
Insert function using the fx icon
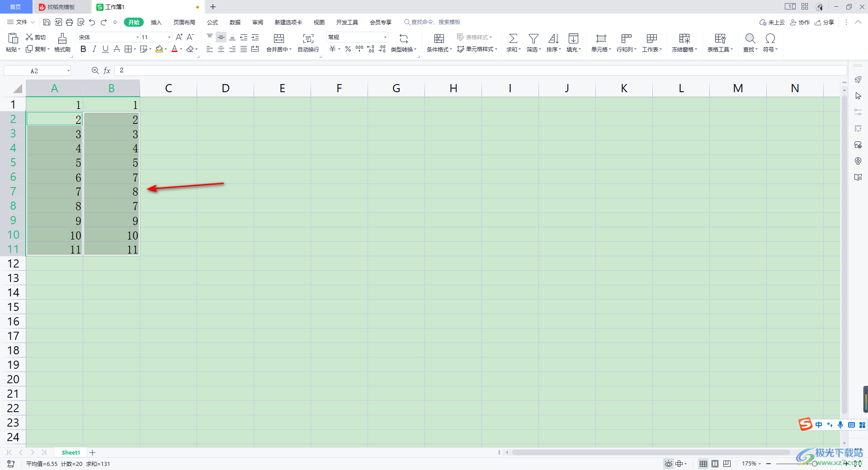pyautogui.click(x=107, y=70)
